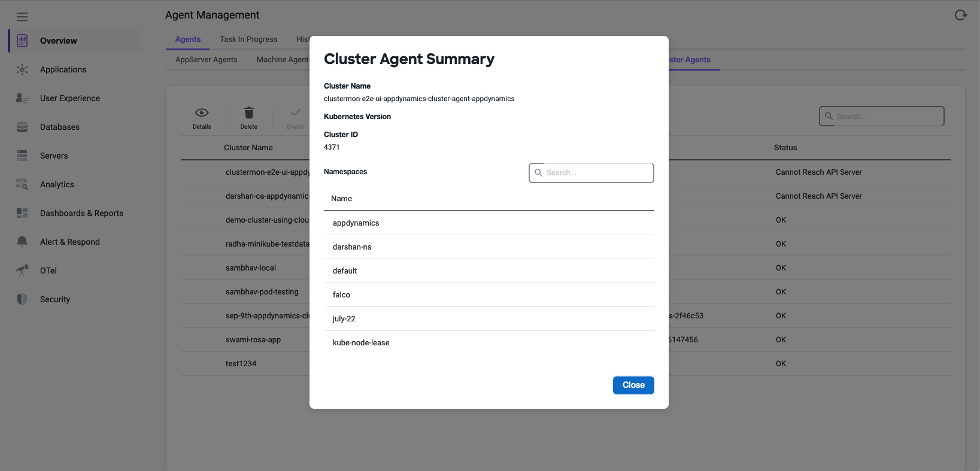Click the User Experience sidebar icon
Image resolution: width=980 pixels, height=471 pixels.
pyautogui.click(x=22, y=98)
